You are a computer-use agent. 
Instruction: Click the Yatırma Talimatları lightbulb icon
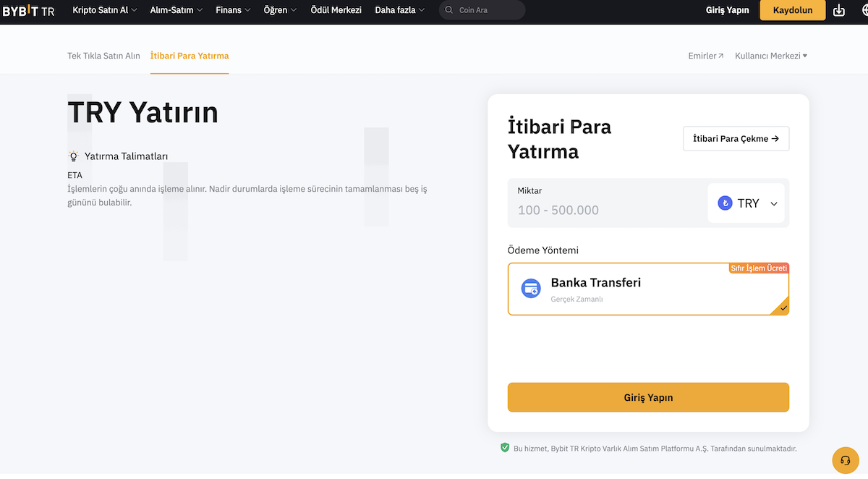point(73,156)
